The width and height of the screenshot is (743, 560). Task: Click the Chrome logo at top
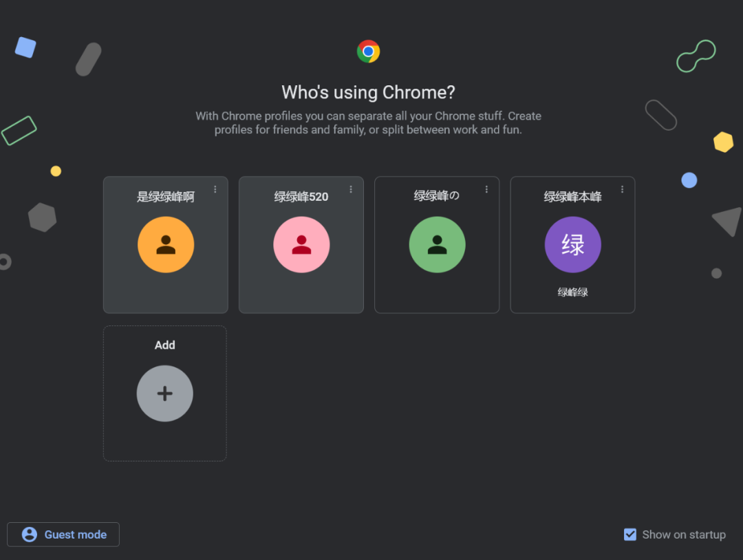(368, 52)
